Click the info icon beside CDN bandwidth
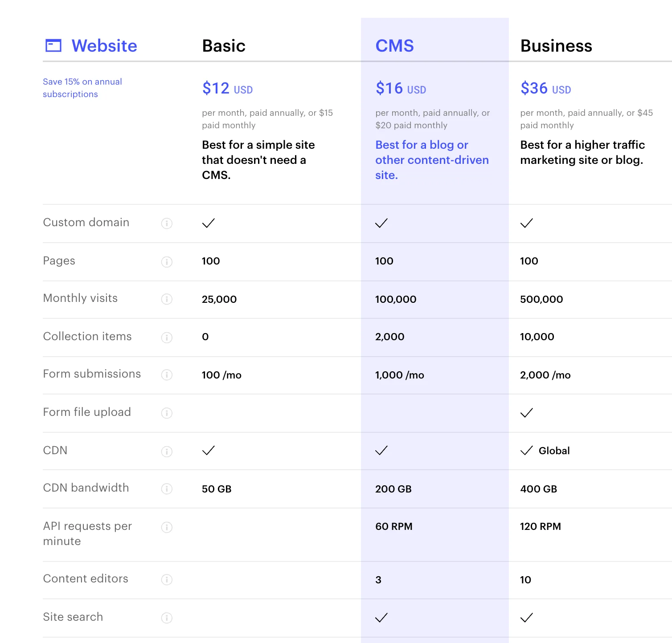Screen dimensions: 672x643 pyautogui.click(x=167, y=488)
